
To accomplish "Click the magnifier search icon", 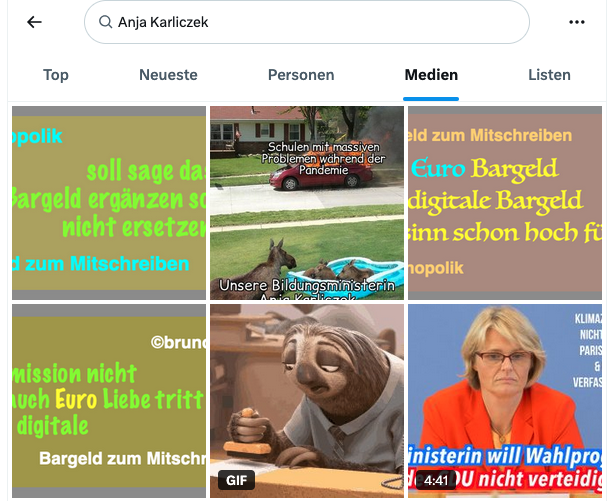I will pyautogui.click(x=105, y=22).
